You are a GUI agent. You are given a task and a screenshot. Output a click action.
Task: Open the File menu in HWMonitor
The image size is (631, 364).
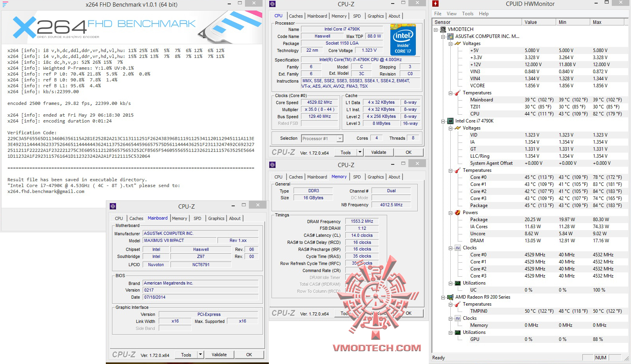coord(438,13)
